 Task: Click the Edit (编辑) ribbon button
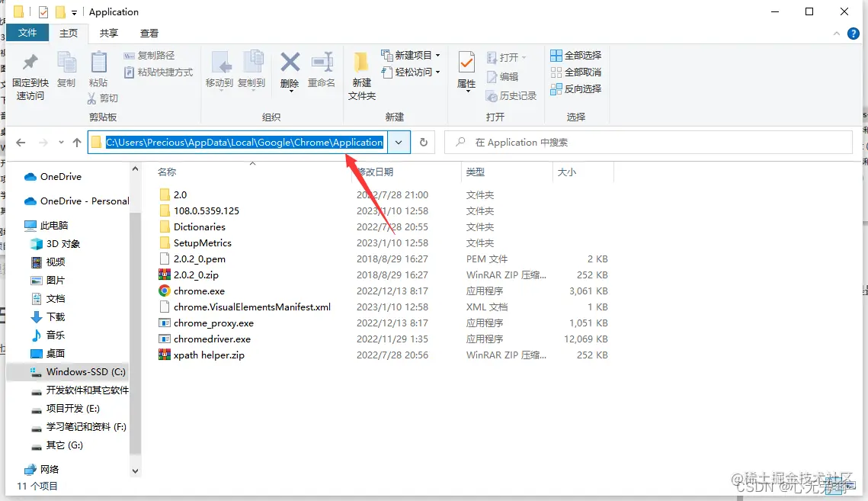502,76
